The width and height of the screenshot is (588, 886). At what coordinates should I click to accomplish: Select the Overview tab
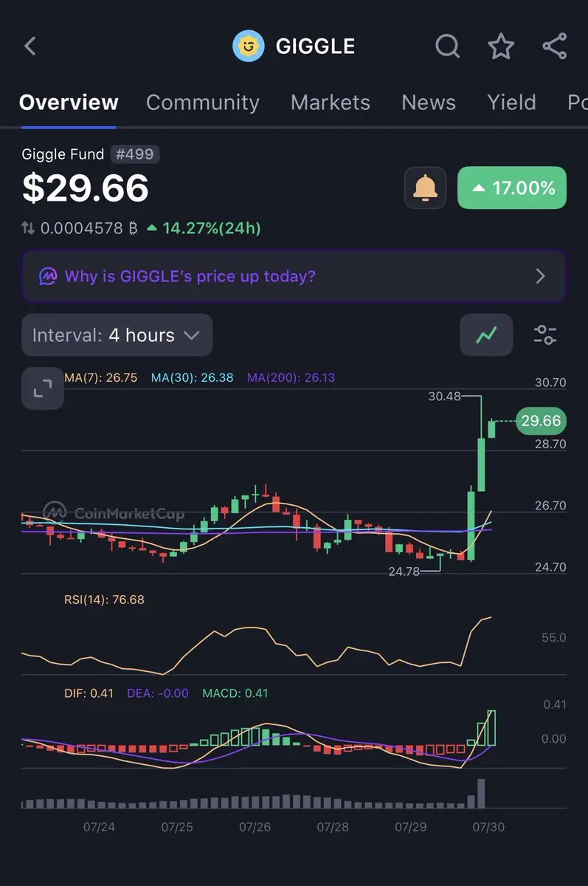click(69, 103)
